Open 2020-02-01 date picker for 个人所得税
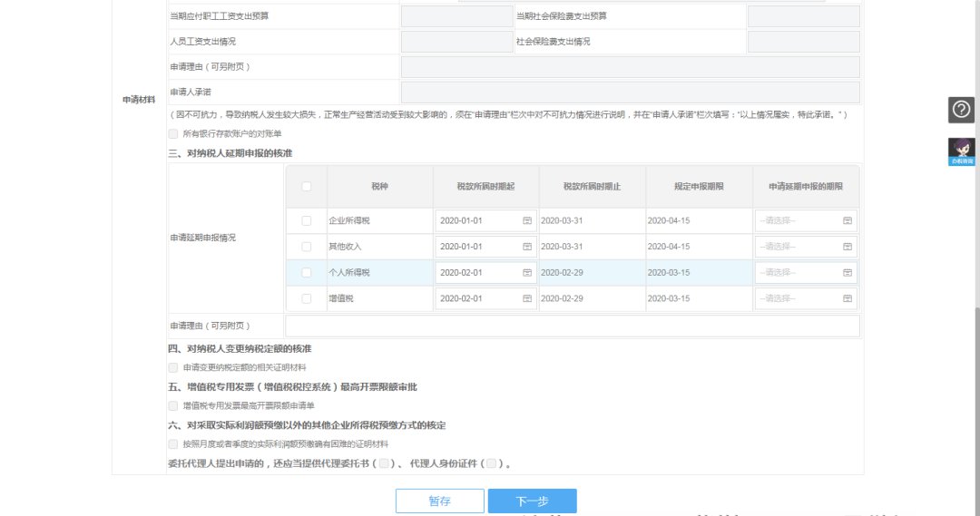 (x=485, y=273)
